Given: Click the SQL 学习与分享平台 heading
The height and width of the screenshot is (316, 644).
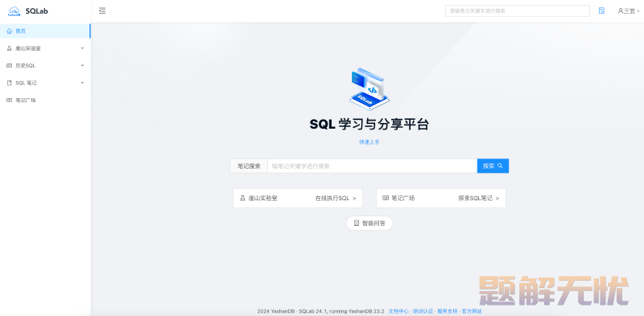Looking at the screenshot, I should point(369,124).
